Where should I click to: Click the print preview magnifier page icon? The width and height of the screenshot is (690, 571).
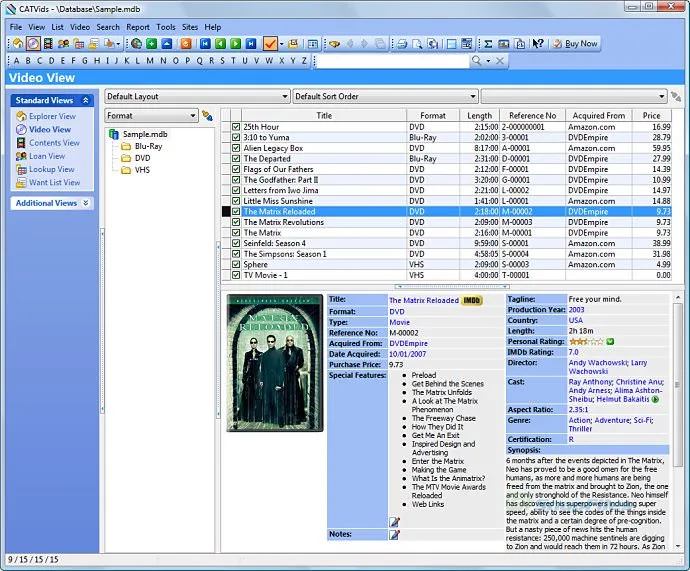417,44
